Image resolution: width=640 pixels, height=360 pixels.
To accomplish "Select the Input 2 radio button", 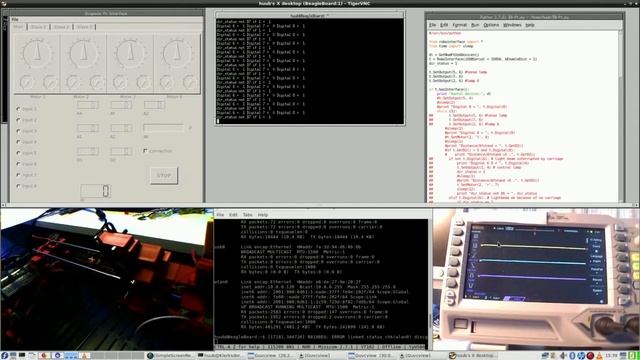I will tap(18, 120).
